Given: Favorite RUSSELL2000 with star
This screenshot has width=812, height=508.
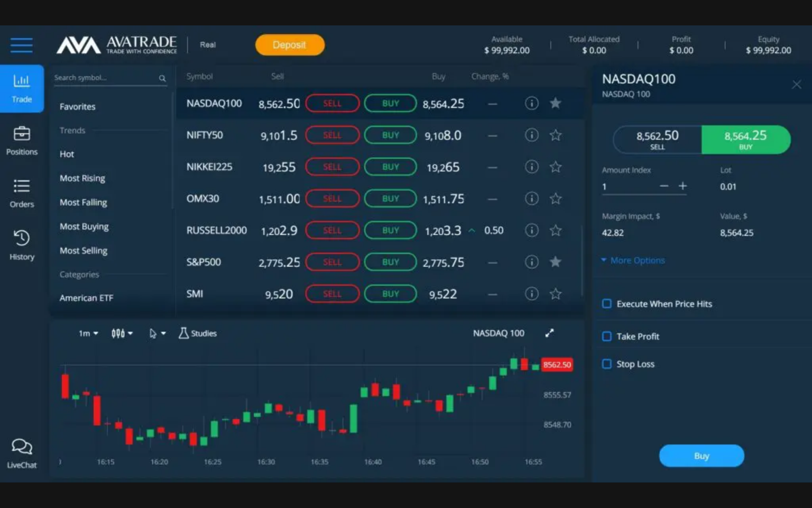Looking at the screenshot, I should click(x=555, y=230).
